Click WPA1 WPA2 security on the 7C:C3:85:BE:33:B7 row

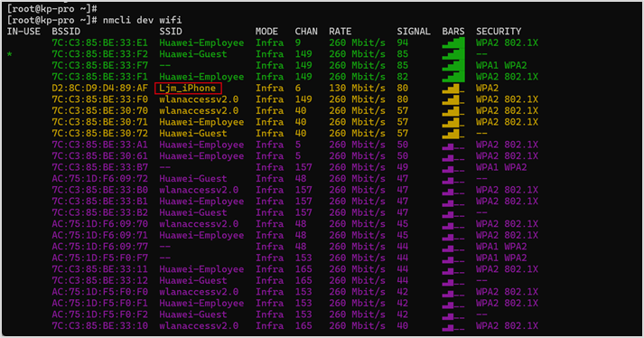[501, 167]
